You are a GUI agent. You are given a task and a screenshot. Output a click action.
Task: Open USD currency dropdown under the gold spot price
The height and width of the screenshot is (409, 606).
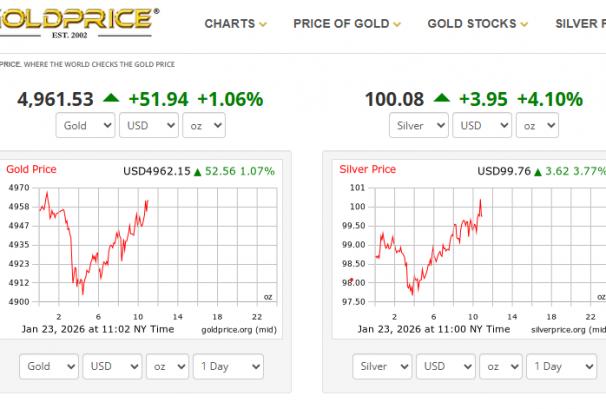click(149, 126)
